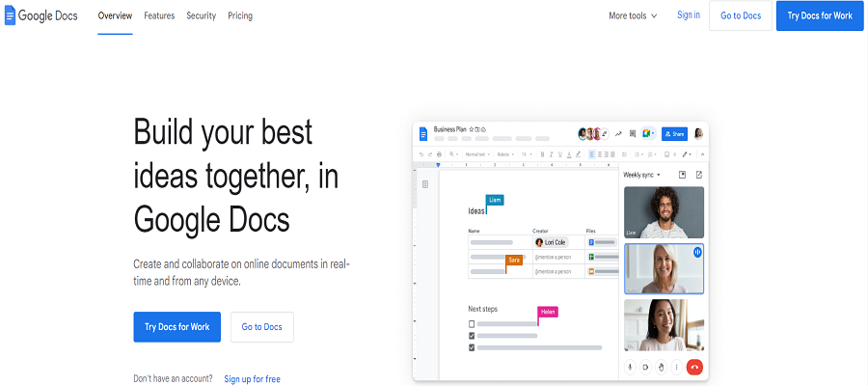The width and height of the screenshot is (868, 386).
Task: Star the Business Plan document
Action: click(471, 129)
